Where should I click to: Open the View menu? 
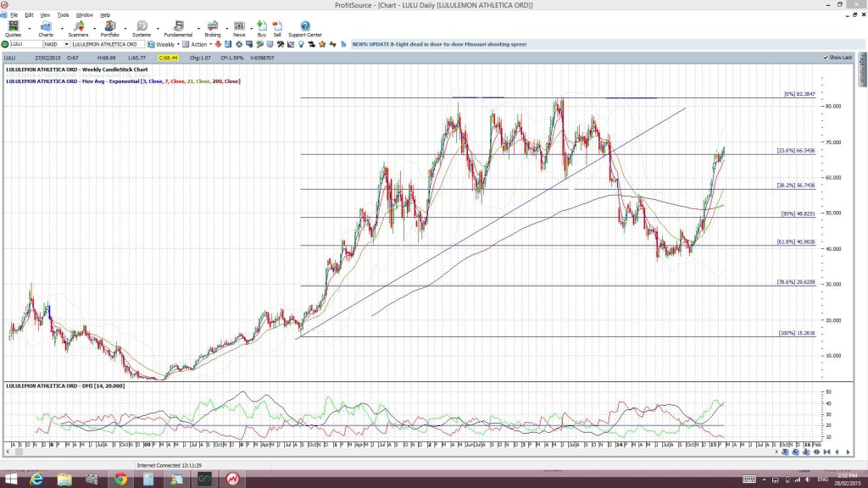45,15
